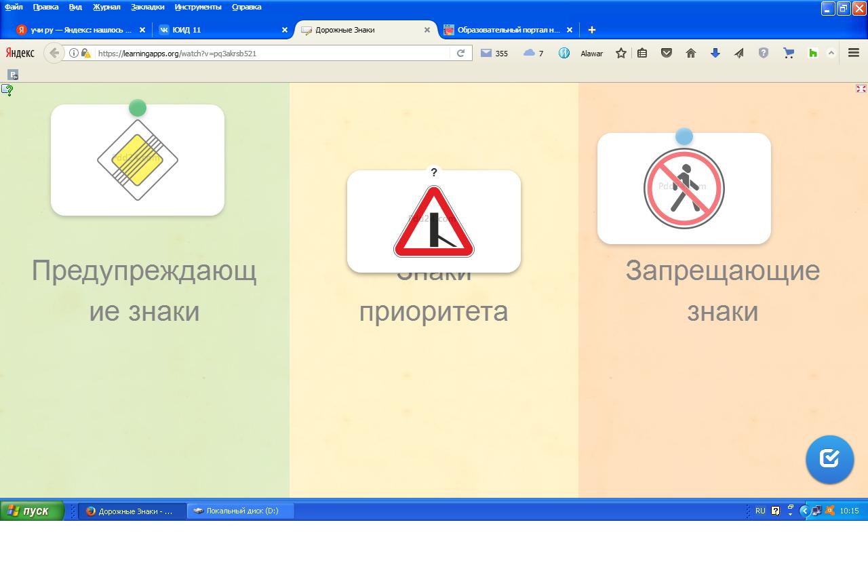
Task: Open the Справка menu
Action: (x=247, y=7)
